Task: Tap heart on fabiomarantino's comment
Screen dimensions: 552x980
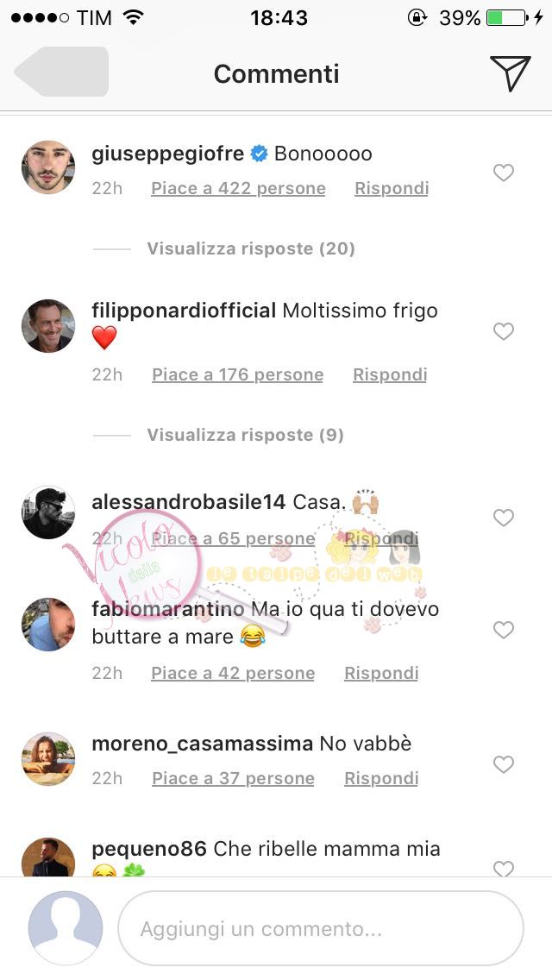Action: 503,630
